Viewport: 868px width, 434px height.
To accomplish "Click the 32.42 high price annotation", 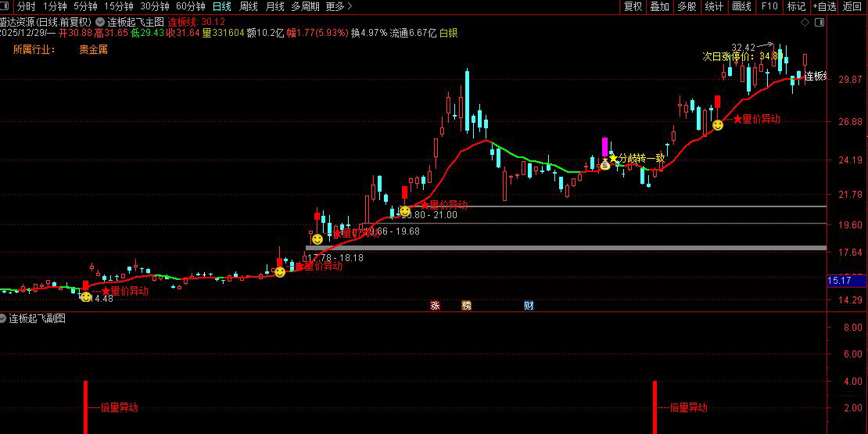I will (744, 48).
